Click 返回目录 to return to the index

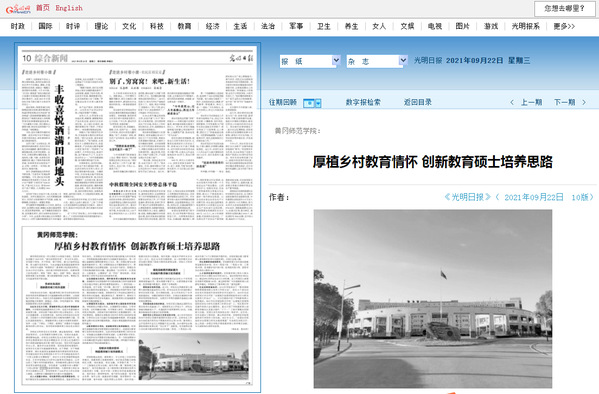click(x=418, y=102)
